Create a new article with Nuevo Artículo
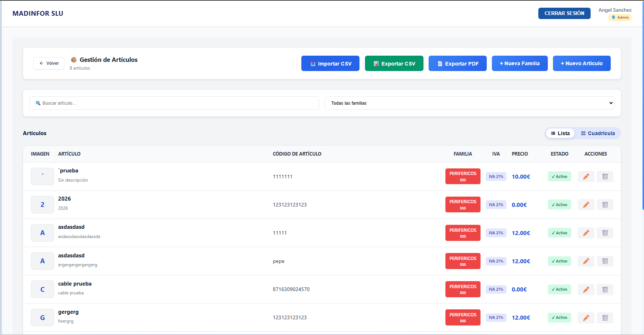644x335 pixels. (x=581, y=63)
